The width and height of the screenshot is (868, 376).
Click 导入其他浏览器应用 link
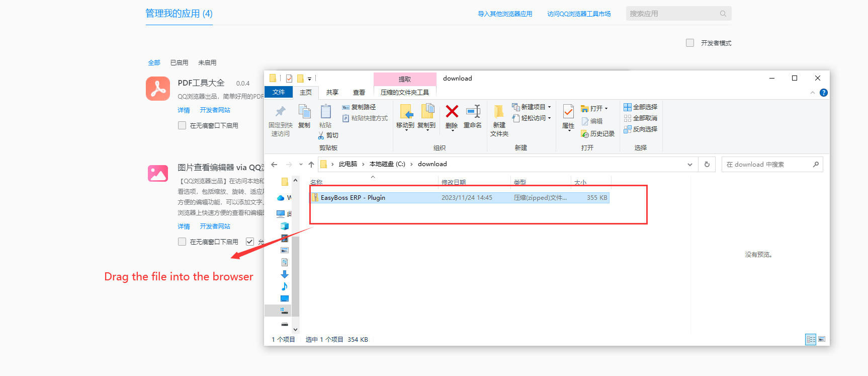pyautogui.click(x=505, y=14)
